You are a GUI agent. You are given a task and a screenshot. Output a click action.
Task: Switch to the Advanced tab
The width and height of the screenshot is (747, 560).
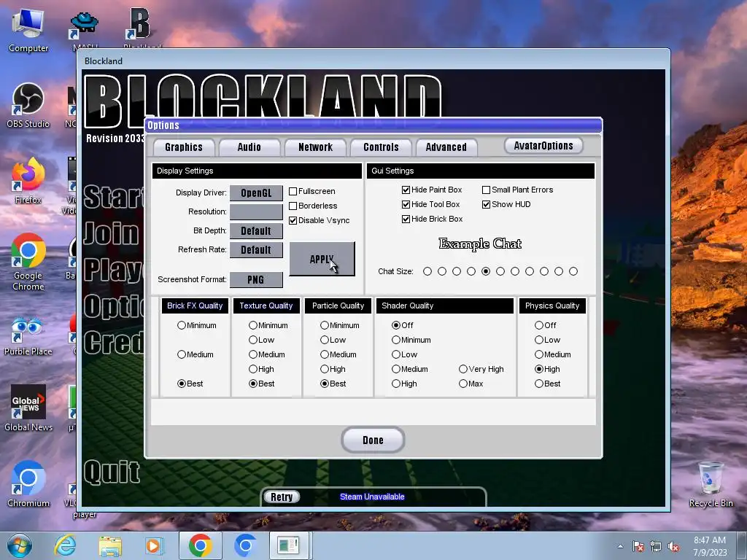(x=446, y=147)
